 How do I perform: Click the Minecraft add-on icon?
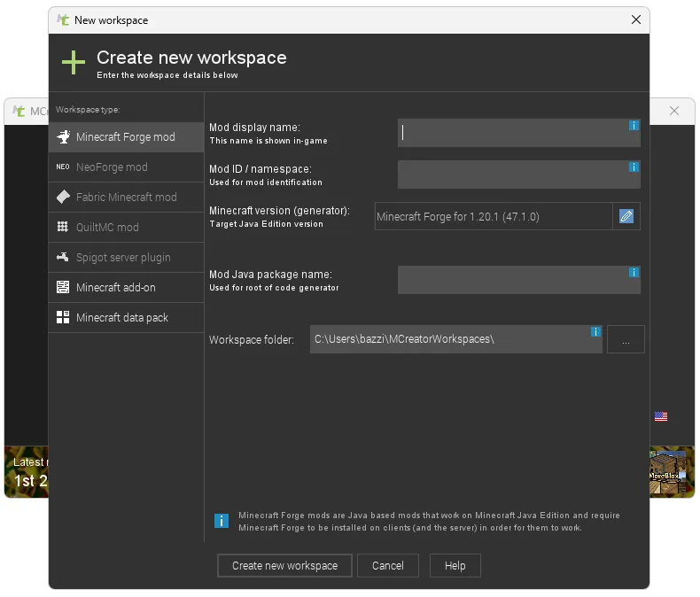tap(63, 287)
